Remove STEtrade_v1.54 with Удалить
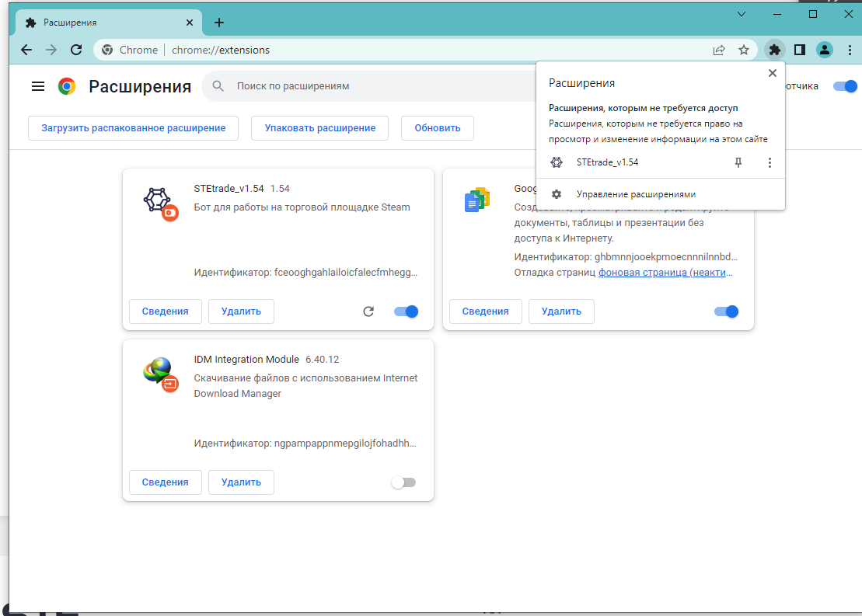 [241, 311]
